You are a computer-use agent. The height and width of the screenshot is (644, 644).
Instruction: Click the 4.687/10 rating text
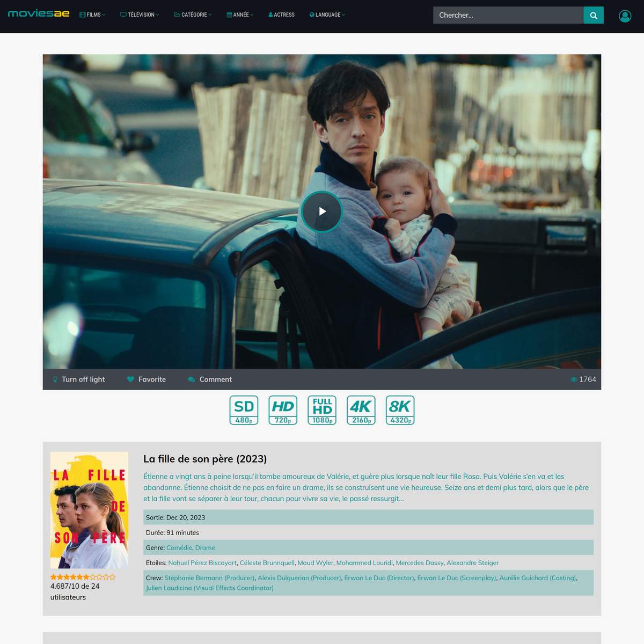(75, 591)
